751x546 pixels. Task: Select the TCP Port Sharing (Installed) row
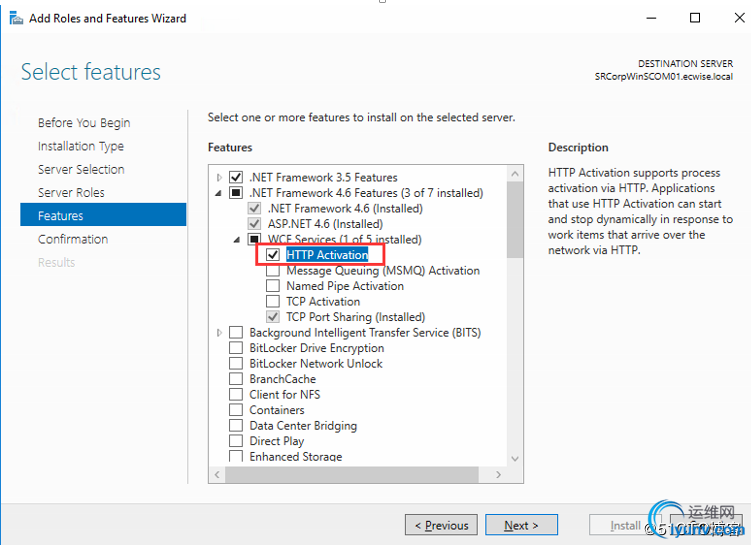[355, 317]
